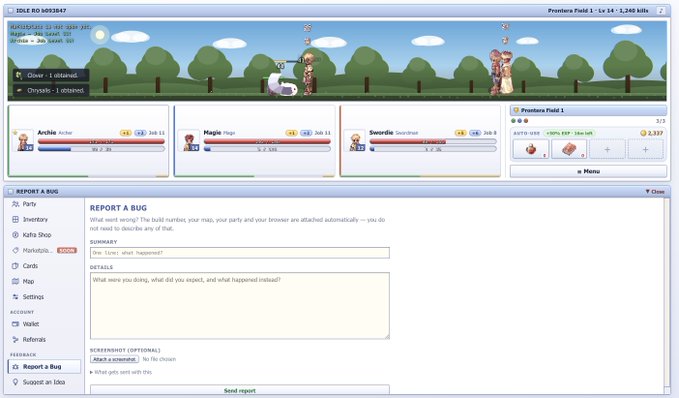Click the "3/3" party count text
Image resolution: width=679 pixels, height=398 pixels.
660,121
